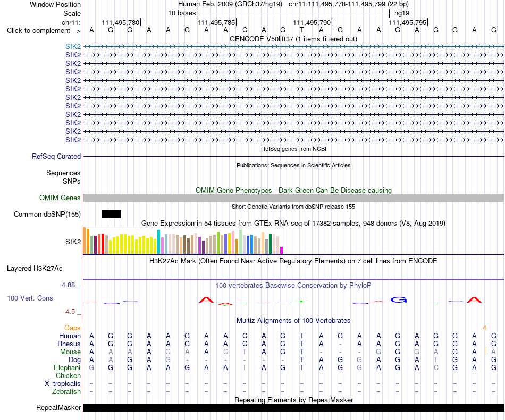
Task: Click the cyan GTEx expression bar
Action: pos(158,242)
